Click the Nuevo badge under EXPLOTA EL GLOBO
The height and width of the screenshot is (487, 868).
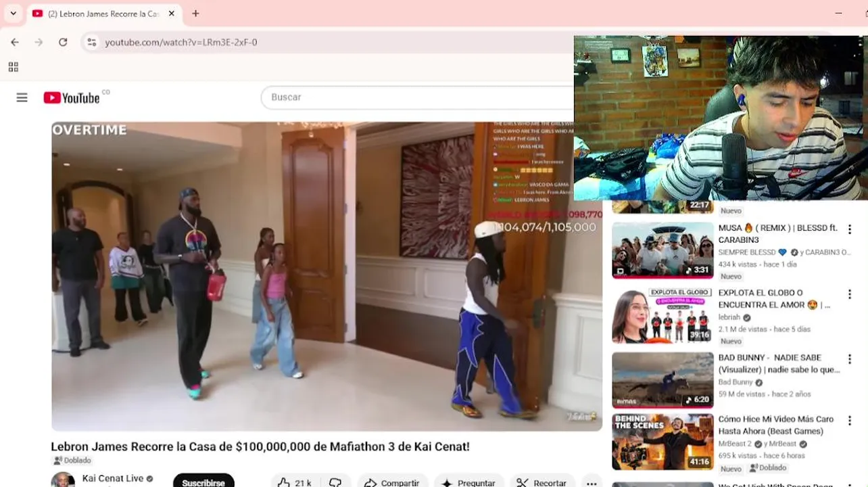(731, 342)
